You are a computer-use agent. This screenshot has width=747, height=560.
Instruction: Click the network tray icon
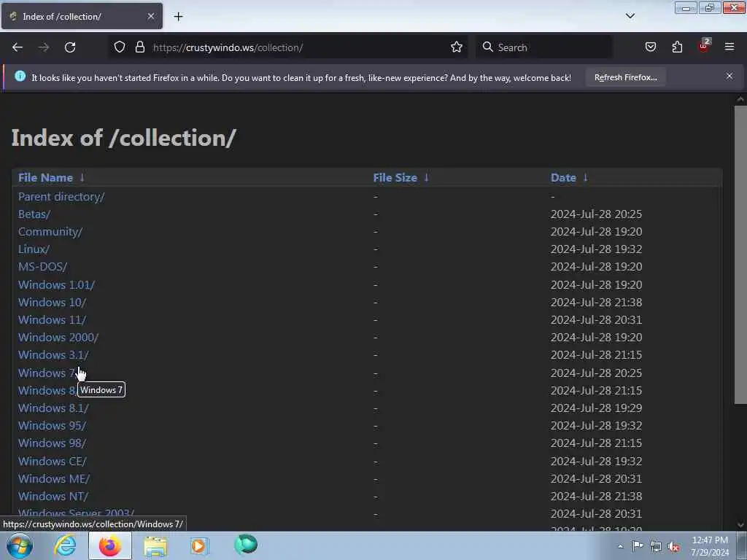pyautogui.click(x=656, y=546)
